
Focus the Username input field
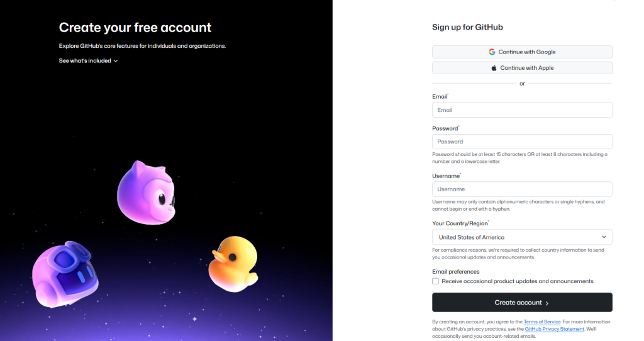tap(522, 189)
